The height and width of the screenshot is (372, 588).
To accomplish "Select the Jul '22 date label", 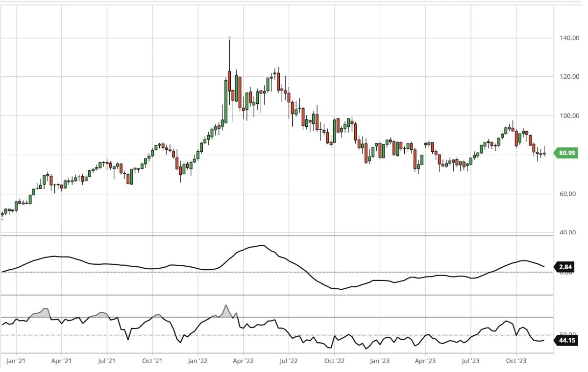I will coord(288,361).
